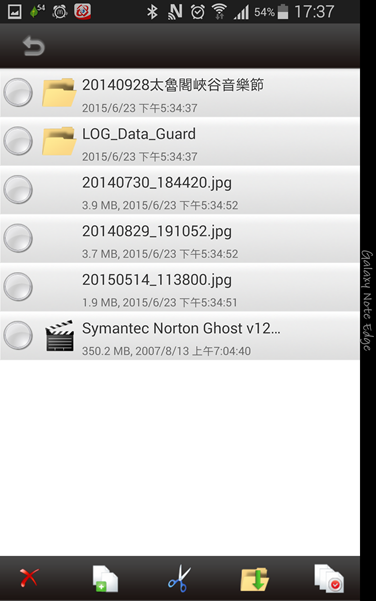Click the clapperboard video file icon
Image resolution: width=376 pixels, height=601 pixels.
point(59,335)
